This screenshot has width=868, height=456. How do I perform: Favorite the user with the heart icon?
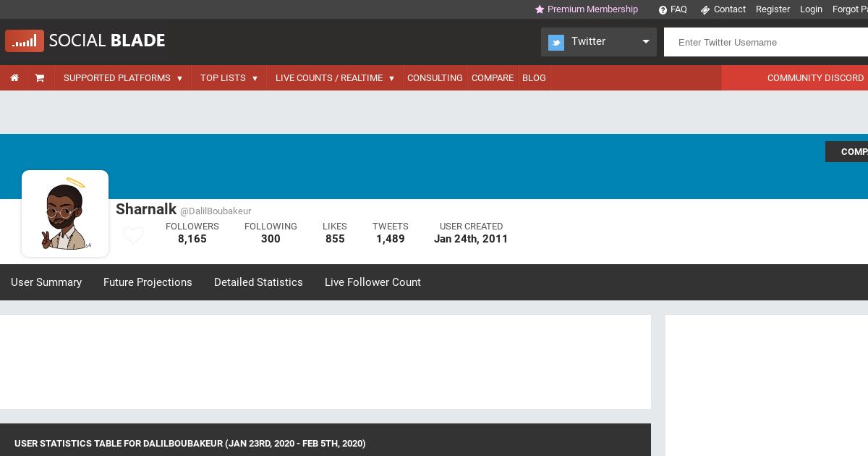point(133,236)
